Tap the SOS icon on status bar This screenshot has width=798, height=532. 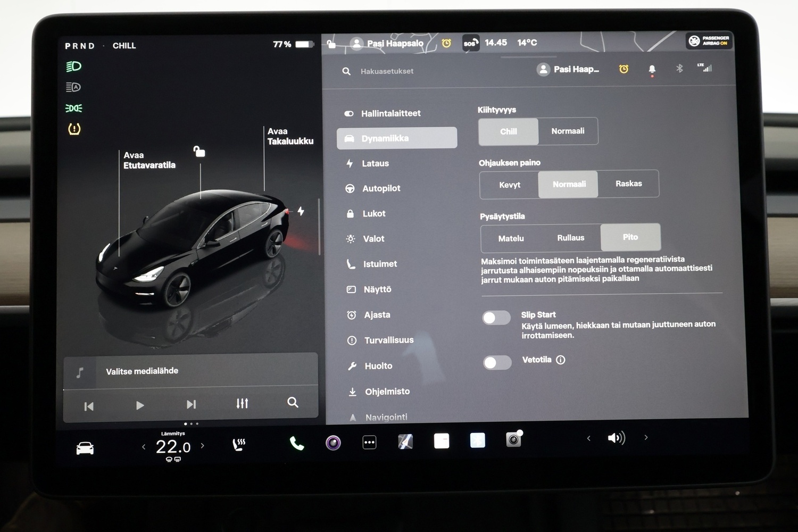[471, 43]
